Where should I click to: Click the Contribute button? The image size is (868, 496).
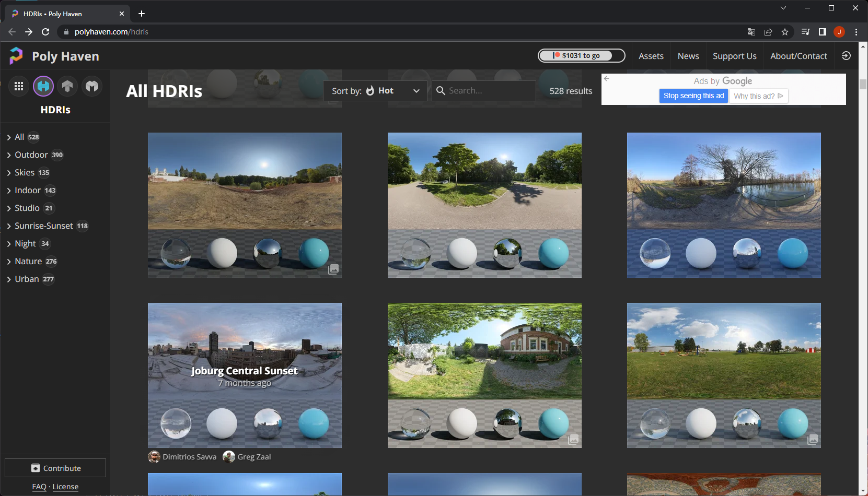pos(55,468)
